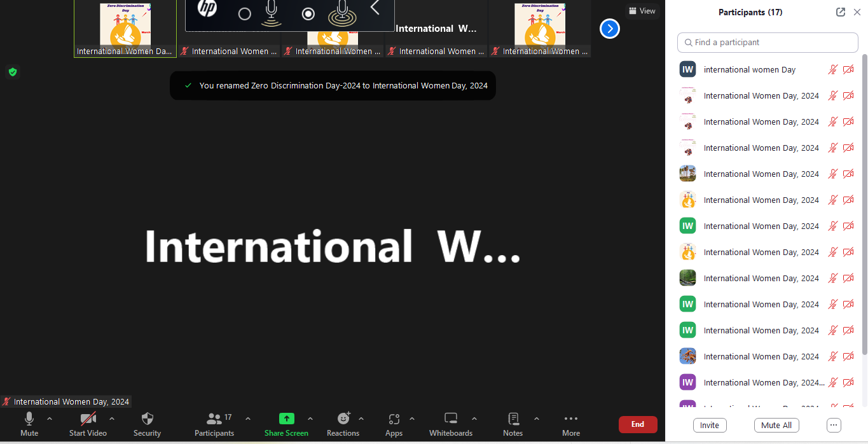Screen dimensions: 868x444
Task: Toggle the Mute microphone button
Action: 29,424
